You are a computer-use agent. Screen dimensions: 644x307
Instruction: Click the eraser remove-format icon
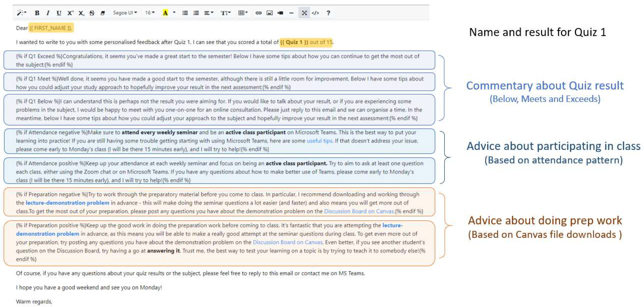point(103,13)
